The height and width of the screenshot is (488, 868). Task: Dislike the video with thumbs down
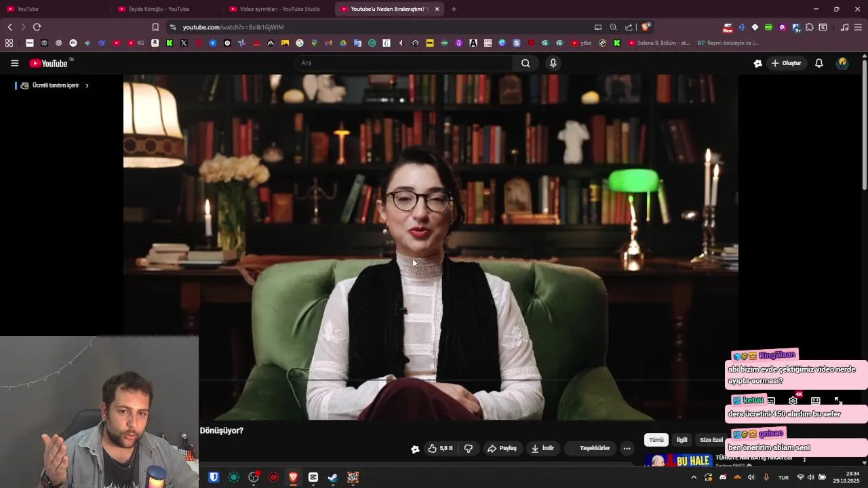(x=468, y=448)
